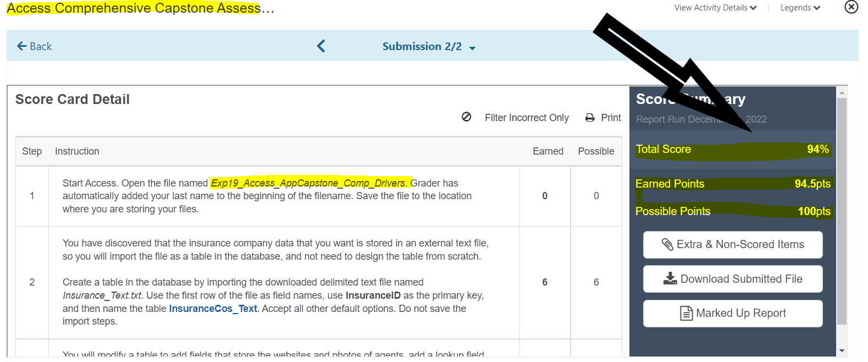Toggle Filter Incorrect Only
The width and height of the screenshot is (868, 362).
pos(515,117)
